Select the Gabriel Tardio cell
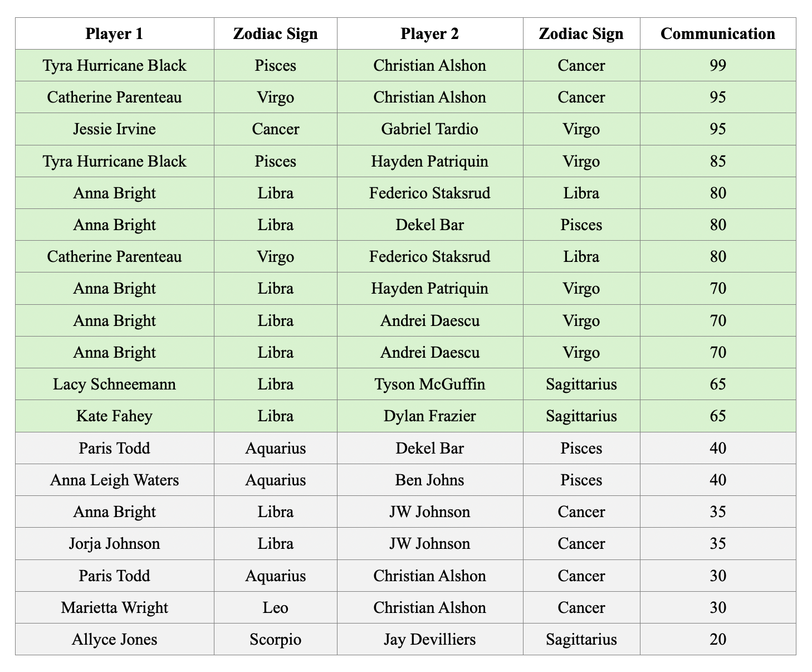 pyautogui.click(x=429, y=129)
